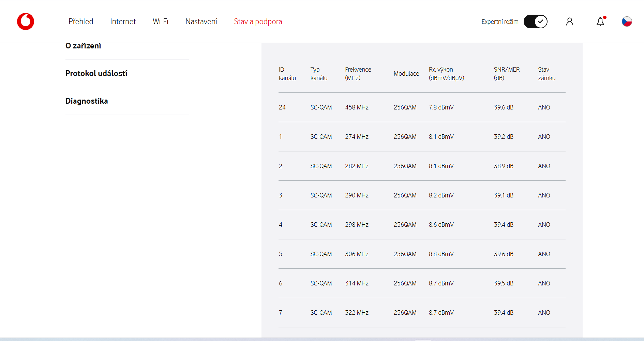Click the Rx. výkon column header

[446, 74]
